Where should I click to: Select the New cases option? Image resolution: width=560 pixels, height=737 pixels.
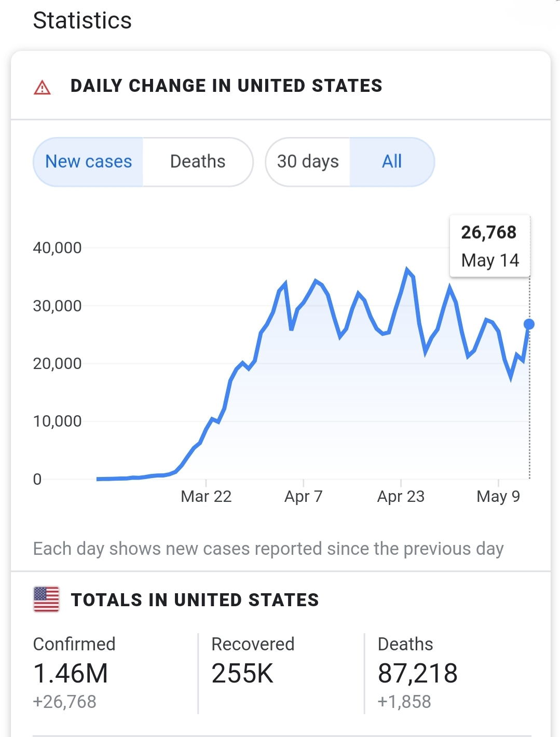tap(89, 161)
